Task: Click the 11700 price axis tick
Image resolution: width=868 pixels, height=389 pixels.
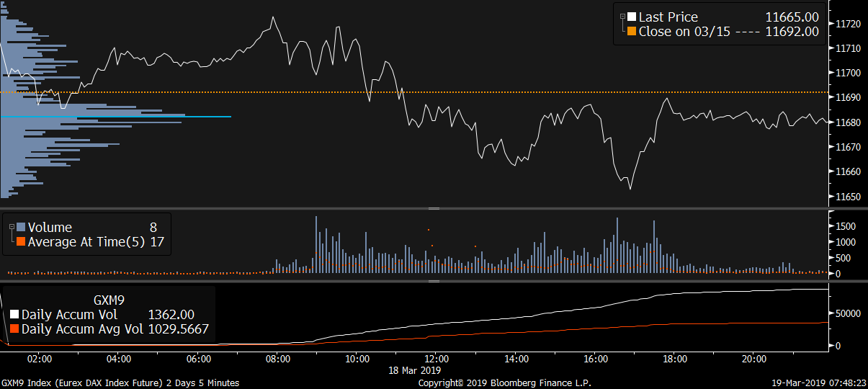Action: coord(847,73)
